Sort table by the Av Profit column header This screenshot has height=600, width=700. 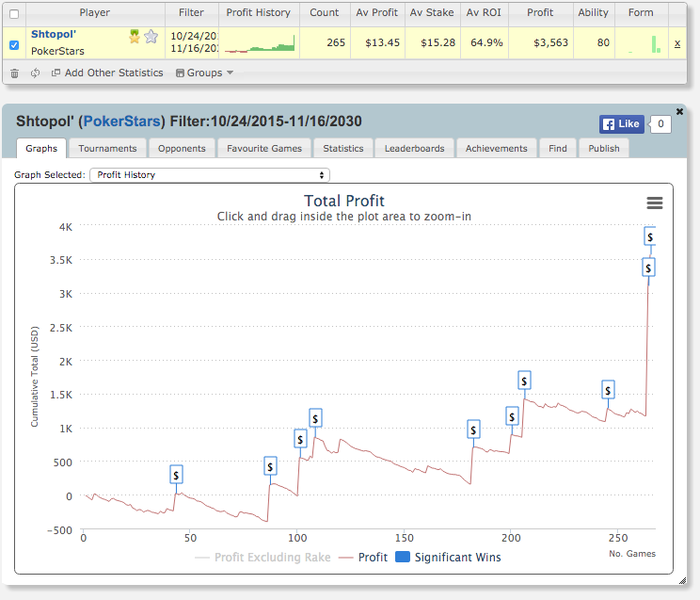pos(377,12)
